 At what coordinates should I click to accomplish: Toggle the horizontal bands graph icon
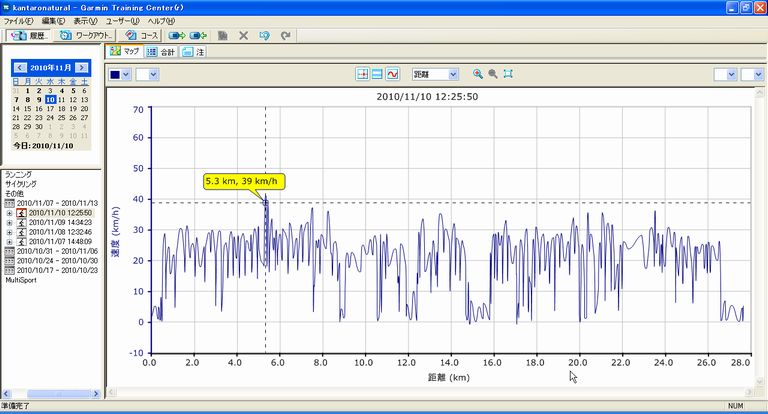pos(377,74)
